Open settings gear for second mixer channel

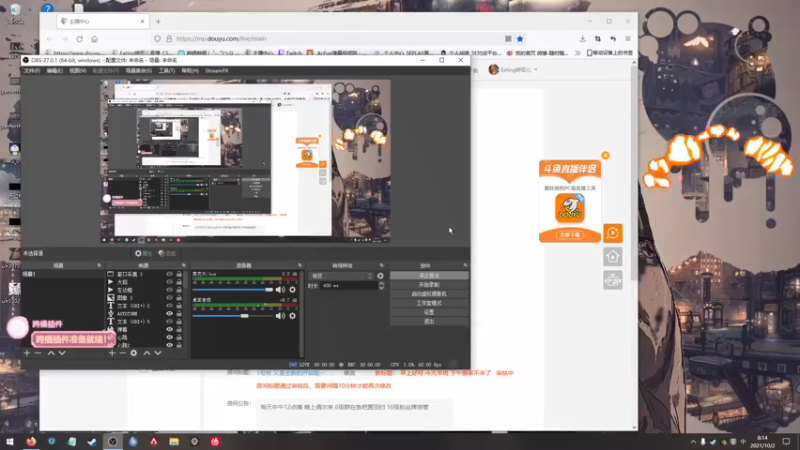292,316
